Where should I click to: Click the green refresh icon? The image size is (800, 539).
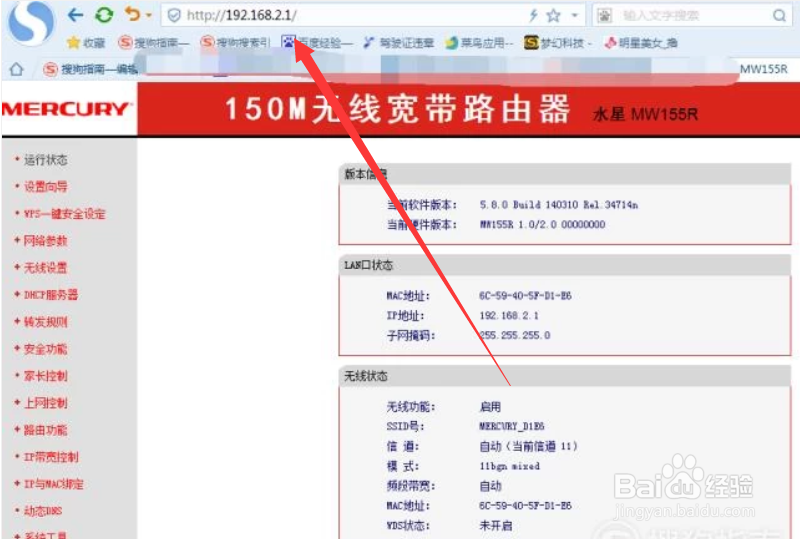pos(104,15)
